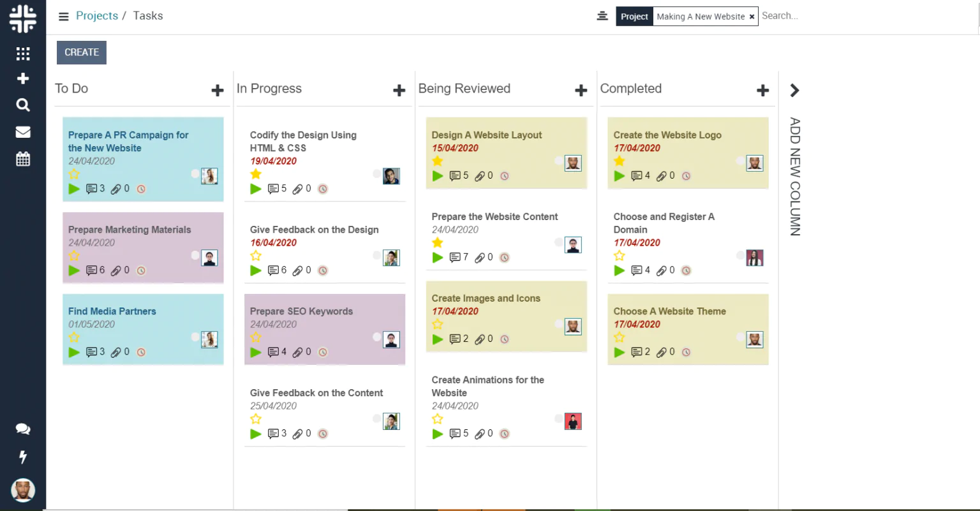This screenshot has height=511, width=980.
Task: Unstar the Design A Website Layout task
Action: point(438,161)
